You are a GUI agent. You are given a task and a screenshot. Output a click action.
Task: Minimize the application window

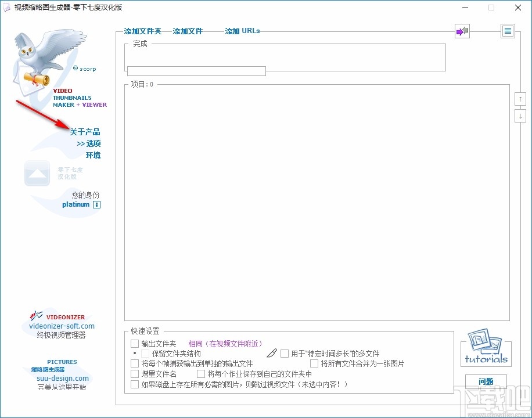point(465,8)
